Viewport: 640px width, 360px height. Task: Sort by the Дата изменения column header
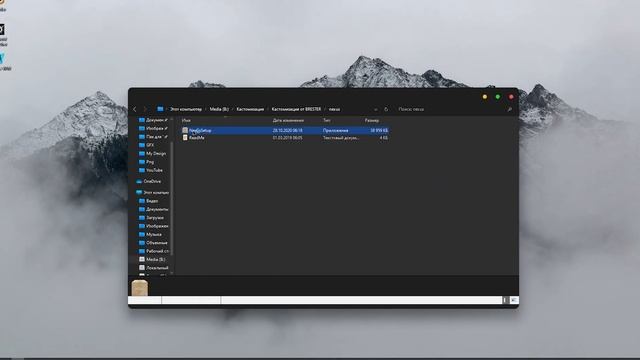(x=288, y=120)
